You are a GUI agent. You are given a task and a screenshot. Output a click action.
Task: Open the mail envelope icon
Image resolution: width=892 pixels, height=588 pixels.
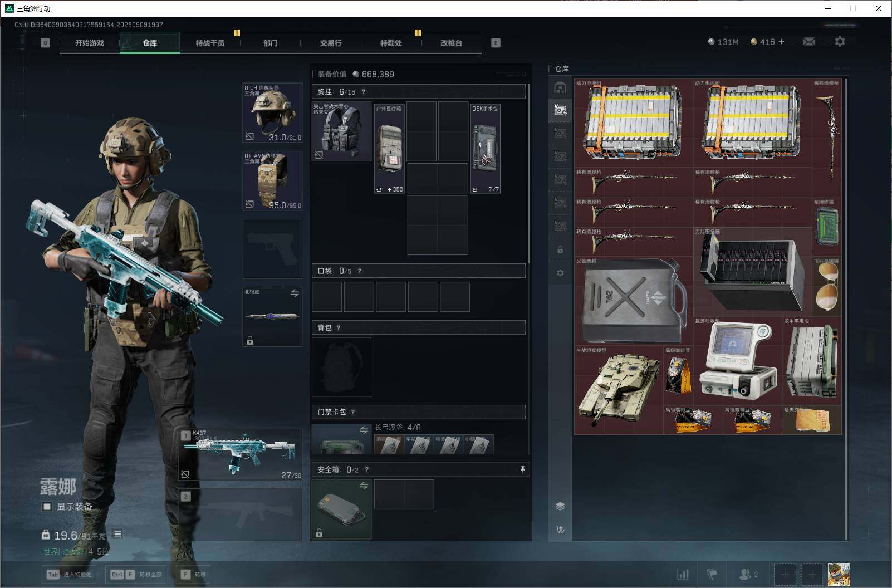(x=809, y=42)
